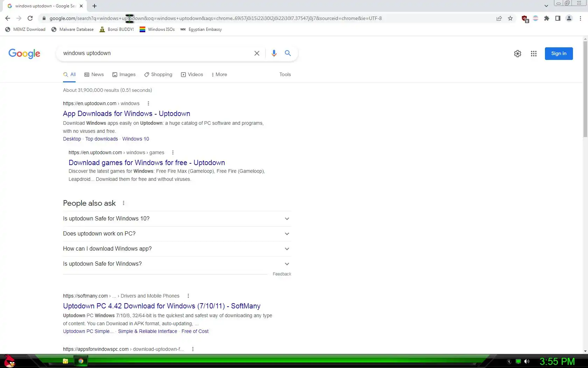Open Simple & Reliable Interface sitelink
Viewport: 588px width, 368px height.
point(147,331)
